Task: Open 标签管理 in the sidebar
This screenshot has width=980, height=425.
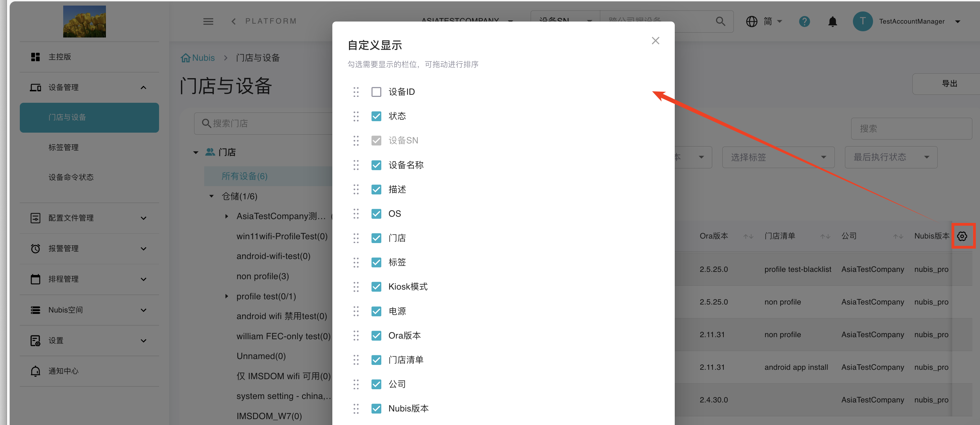Action: 64,147
